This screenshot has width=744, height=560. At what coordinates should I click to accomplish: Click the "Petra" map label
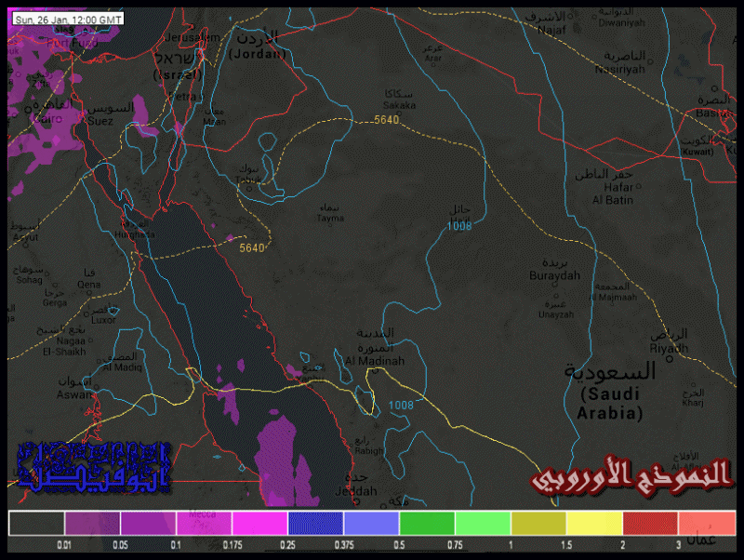pos(182,97)
